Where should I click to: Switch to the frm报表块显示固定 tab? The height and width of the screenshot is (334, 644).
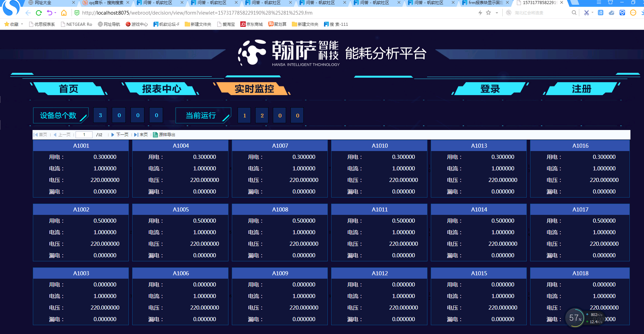pos(485,3)
